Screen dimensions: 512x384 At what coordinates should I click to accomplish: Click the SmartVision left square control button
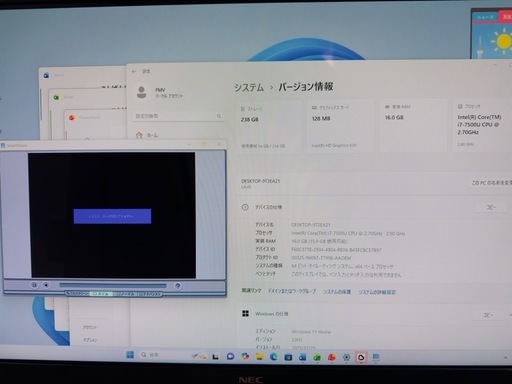(x=34, y=285)
